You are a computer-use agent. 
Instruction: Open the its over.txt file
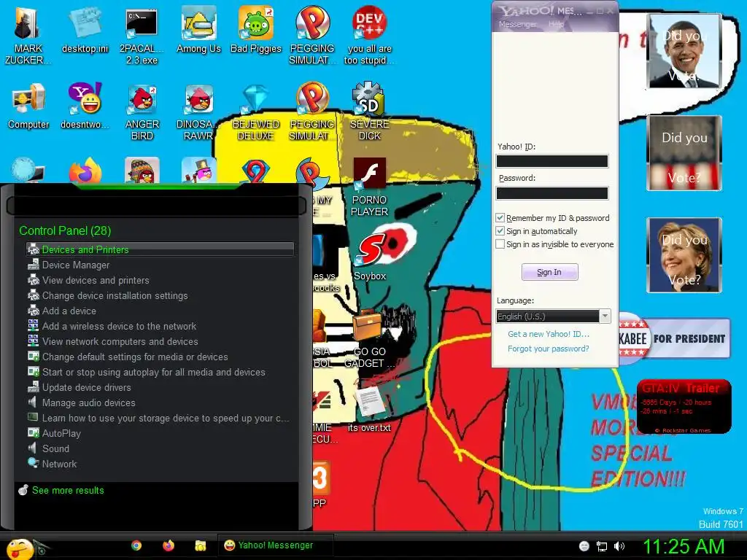point(369,408)
